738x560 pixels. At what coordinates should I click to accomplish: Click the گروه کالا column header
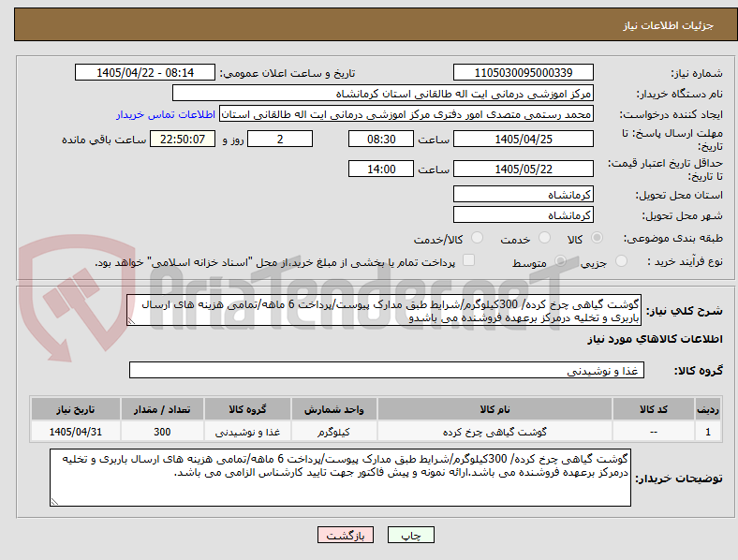(x=247, y=409)
